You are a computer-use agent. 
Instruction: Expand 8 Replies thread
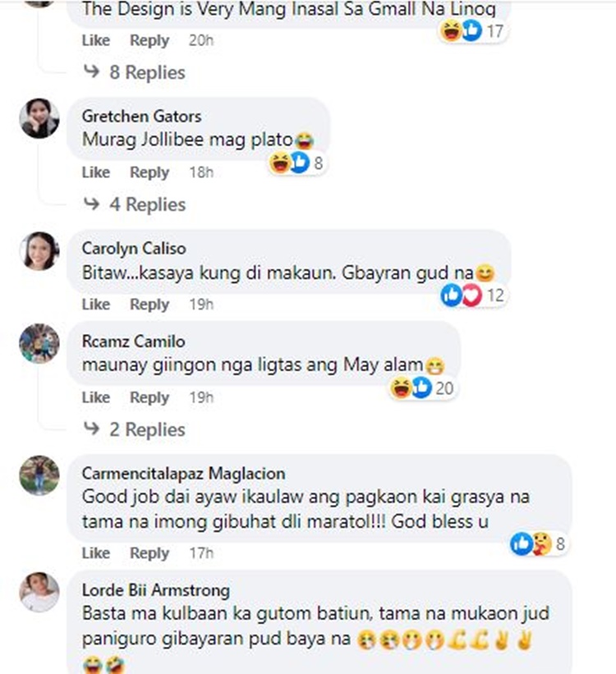(x=134, y=72)
